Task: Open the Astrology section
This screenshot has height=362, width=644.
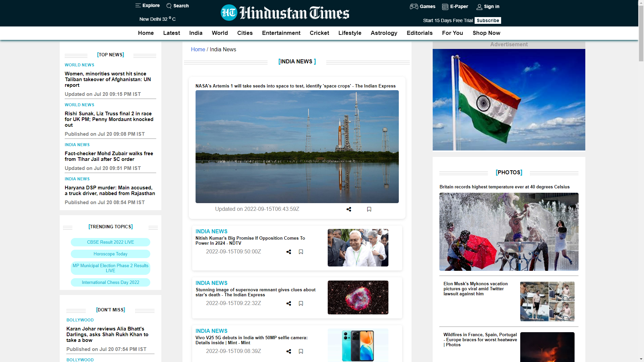Action: pyautogui.click(x=384, y=33)
